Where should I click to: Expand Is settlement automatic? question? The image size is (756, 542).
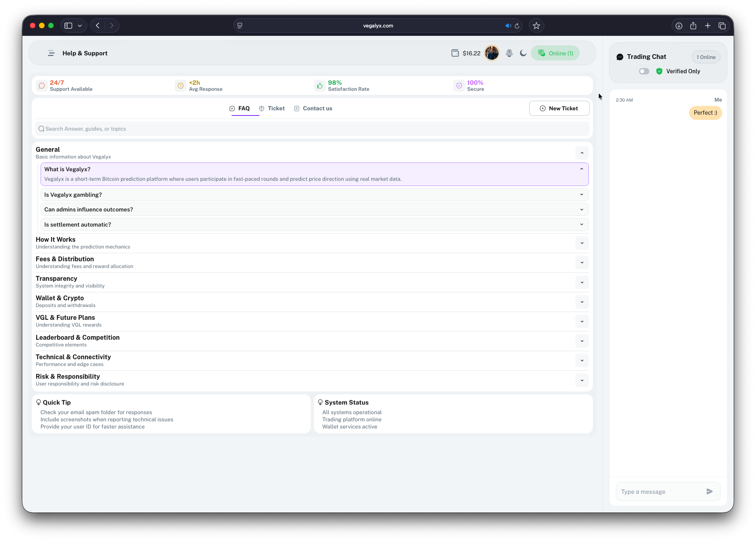[314, 225]
